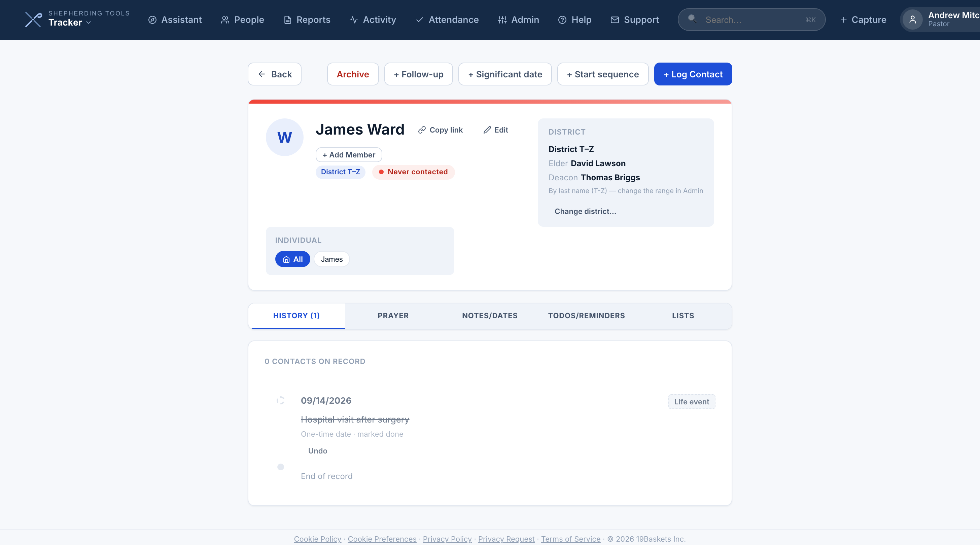
Task: Click the Shepherding Tools crook logo
Action: (33, 20)
